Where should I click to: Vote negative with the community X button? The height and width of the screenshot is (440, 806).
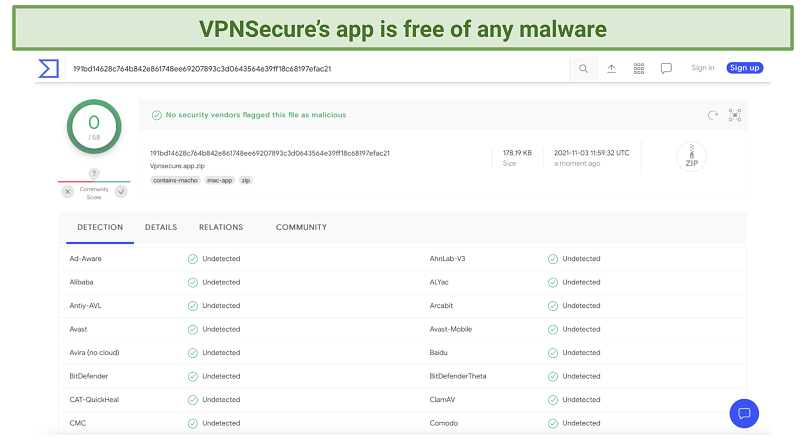point(67,192)
